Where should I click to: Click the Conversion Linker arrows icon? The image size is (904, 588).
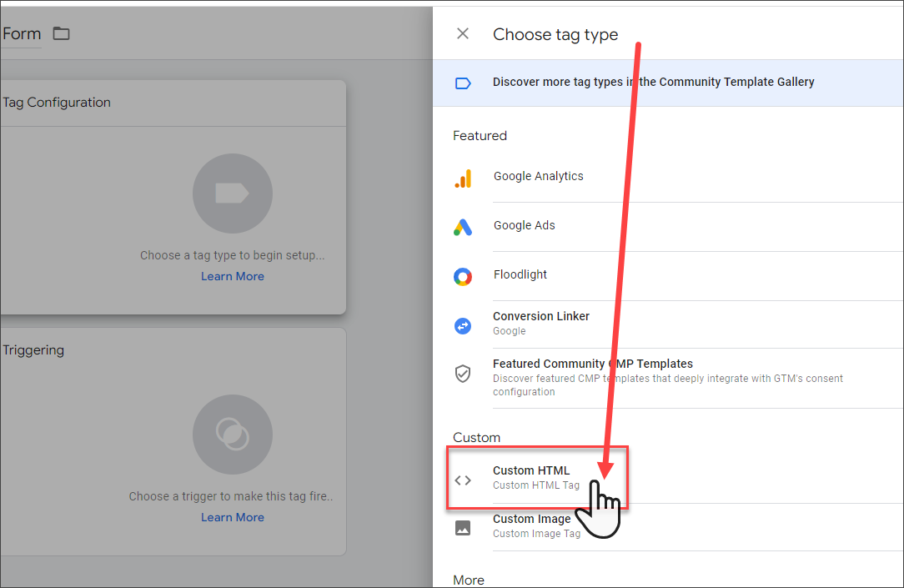pos(463,326)
